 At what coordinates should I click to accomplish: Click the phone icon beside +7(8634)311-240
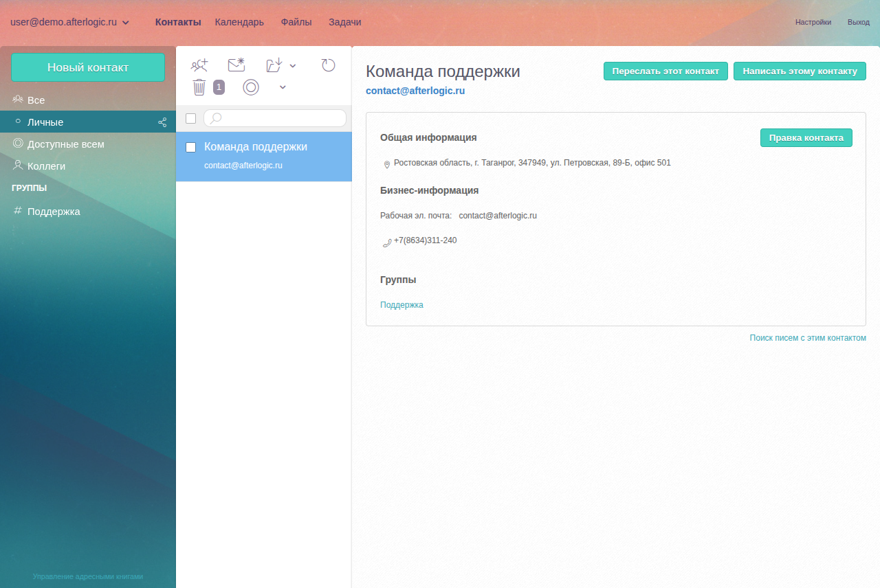pyautogui.click(x=387, y=242)
